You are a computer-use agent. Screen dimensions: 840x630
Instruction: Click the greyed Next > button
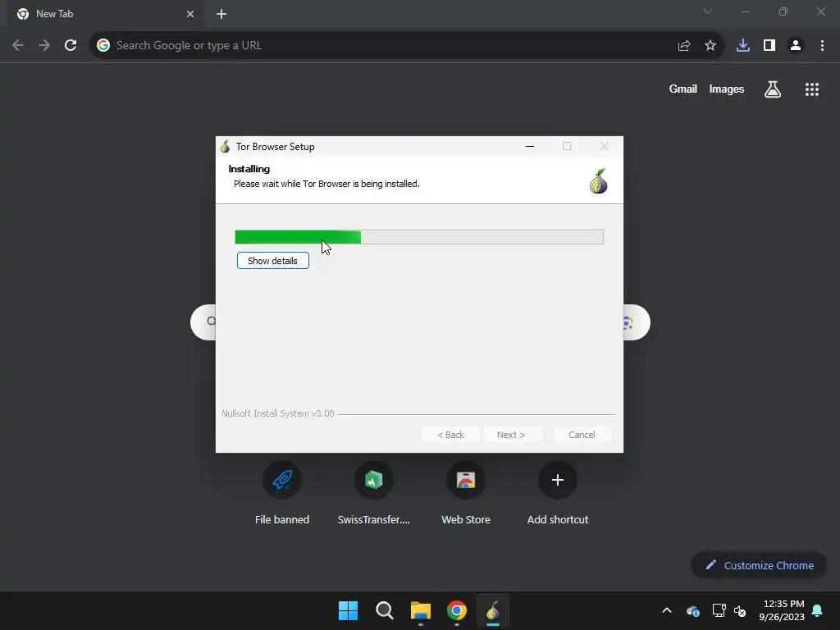point(511,435)
